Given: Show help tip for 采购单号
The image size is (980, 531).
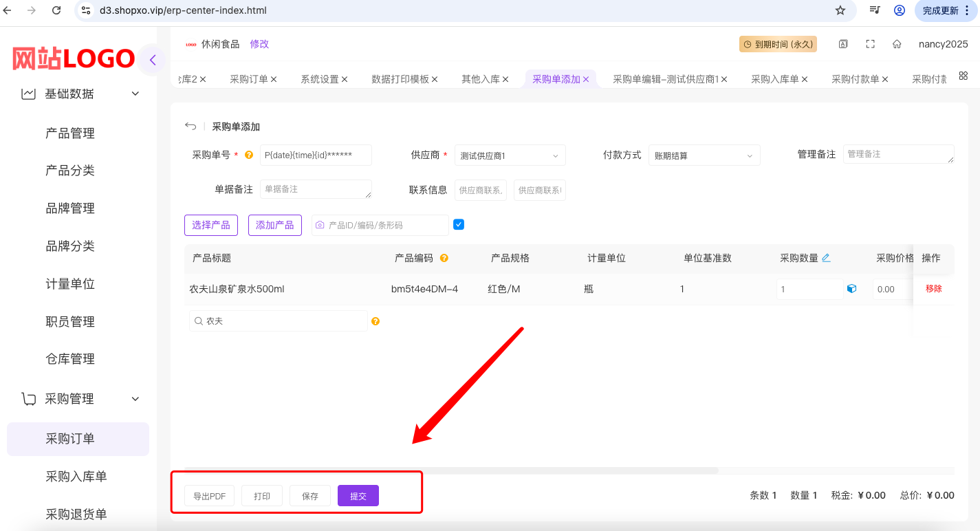Looking at the screenshot, I should click(249, 155).
